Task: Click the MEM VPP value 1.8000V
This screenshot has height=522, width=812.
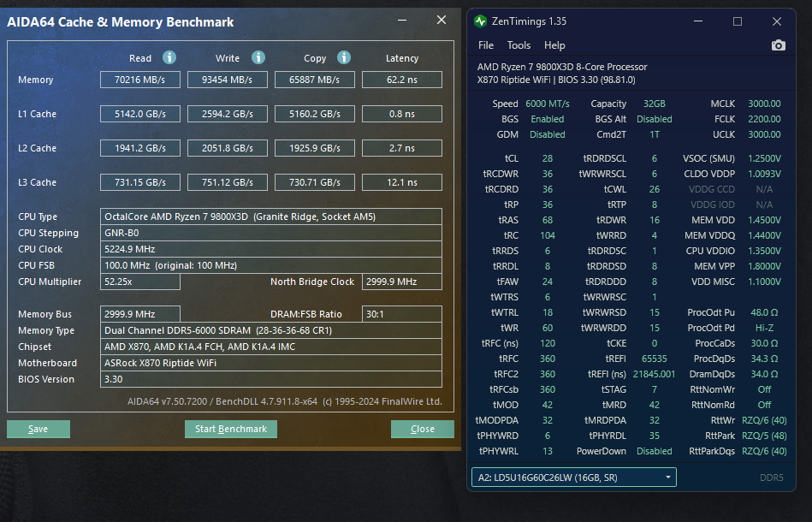Action: point(764,266)
